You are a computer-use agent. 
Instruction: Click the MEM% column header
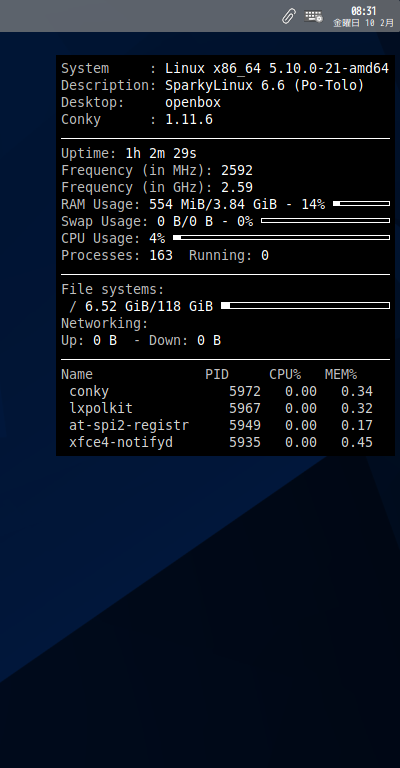[x=341, y=375]
